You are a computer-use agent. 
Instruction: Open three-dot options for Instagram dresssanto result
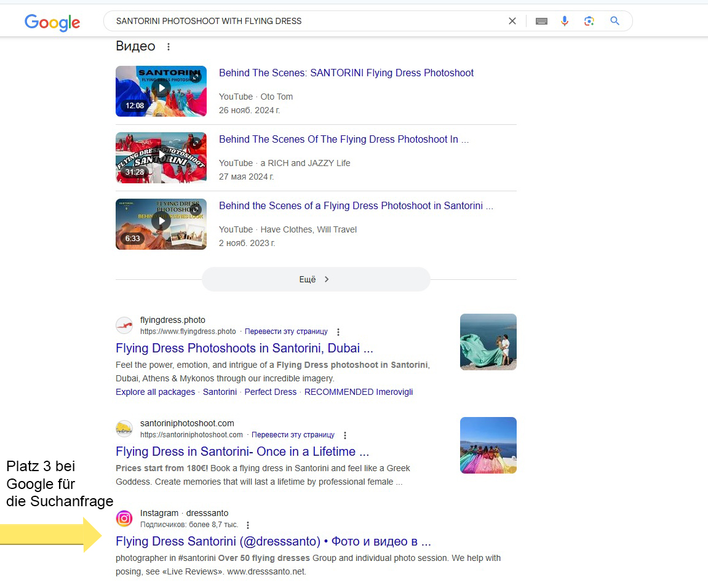[248, 525]
